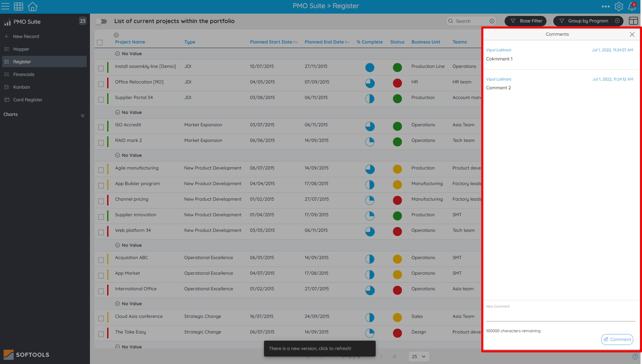Submit with the Comment button
Image resolution: width=642 pixels, height=364 pixels.
pos(617,339)
